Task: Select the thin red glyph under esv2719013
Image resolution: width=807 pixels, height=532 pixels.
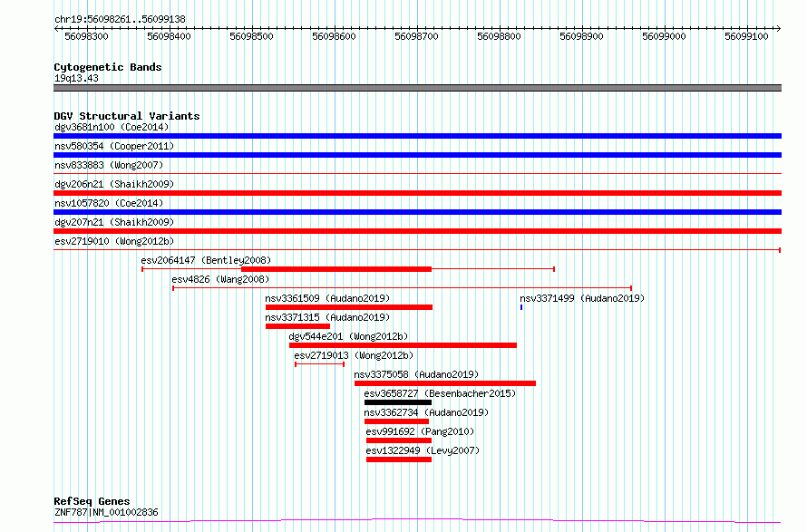Action: coord(319,364)
